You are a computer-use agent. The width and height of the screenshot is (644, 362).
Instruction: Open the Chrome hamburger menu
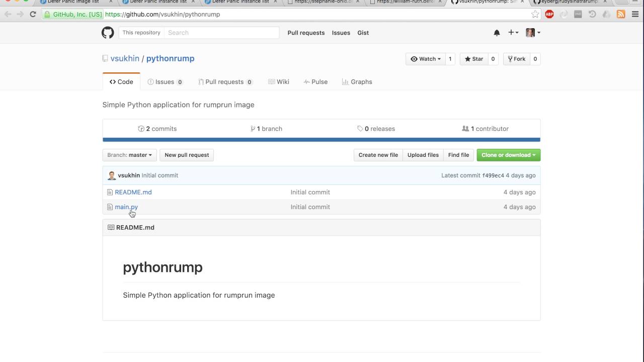635,14
